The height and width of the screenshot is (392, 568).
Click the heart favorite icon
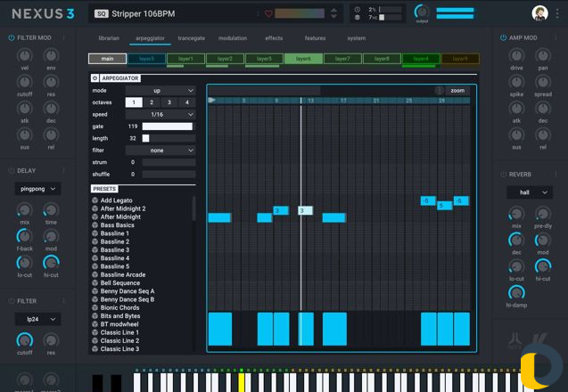(x=268, y=13)
